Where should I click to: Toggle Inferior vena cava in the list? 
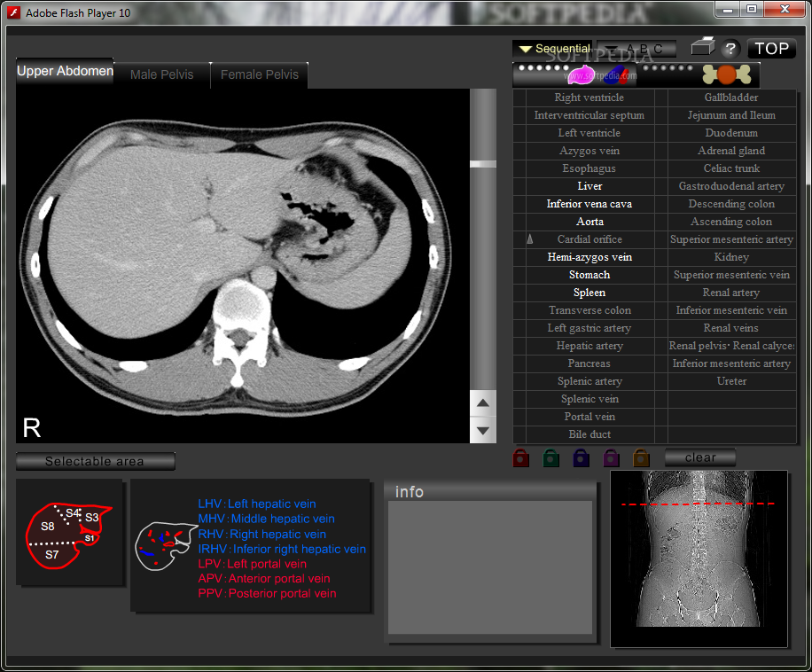[589, 204]
